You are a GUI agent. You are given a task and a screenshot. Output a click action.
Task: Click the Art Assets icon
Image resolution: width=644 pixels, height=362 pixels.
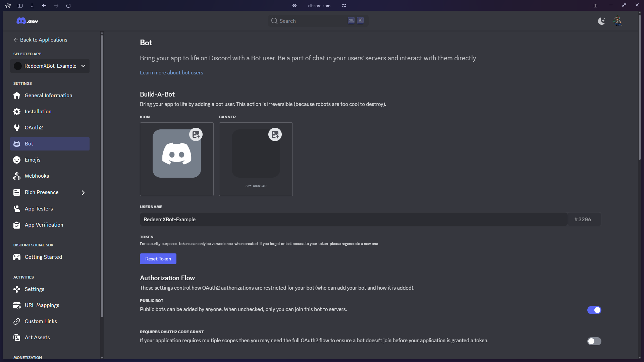tap(17, 338)
